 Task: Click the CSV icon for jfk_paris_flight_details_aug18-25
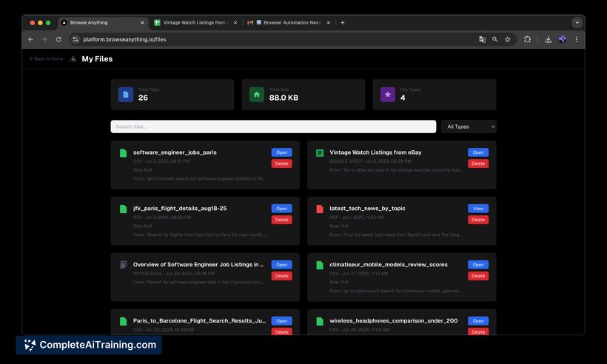(123, 209)
